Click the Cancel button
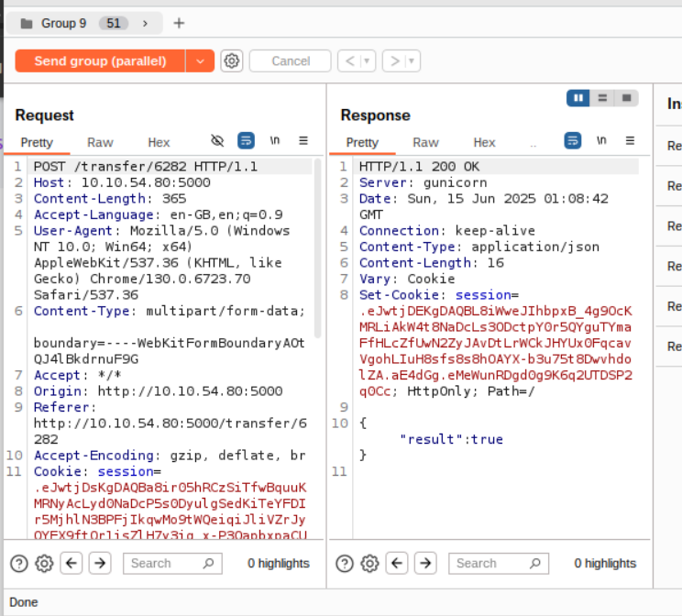 click(x=291, y=60)
